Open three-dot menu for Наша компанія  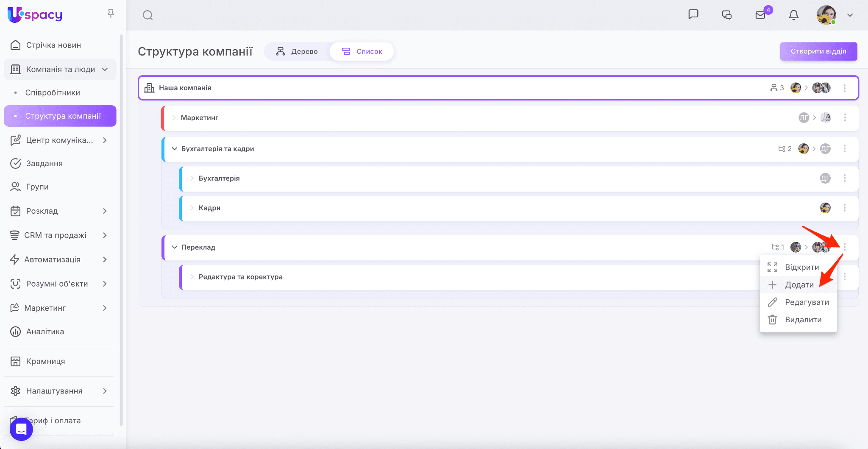coord(845,88)
